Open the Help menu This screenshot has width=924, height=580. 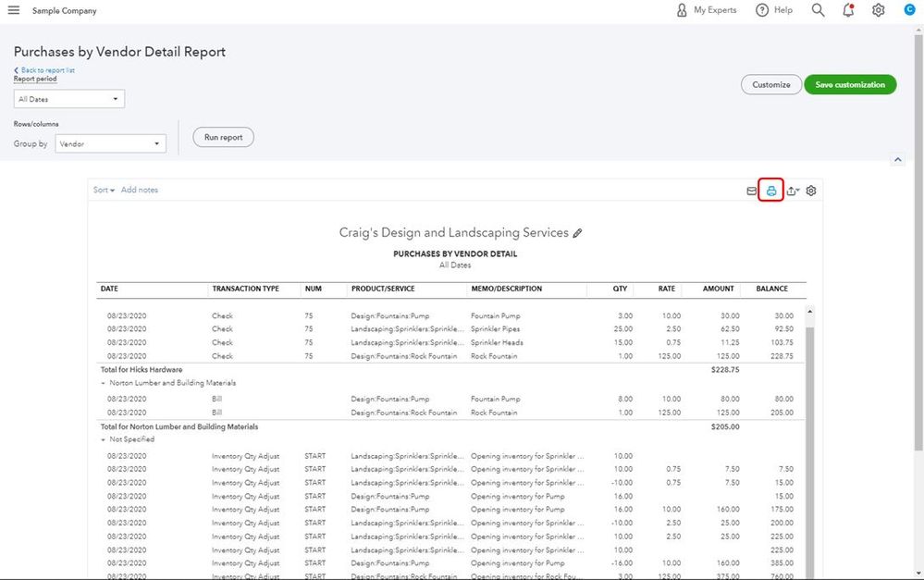coord(774,10)
